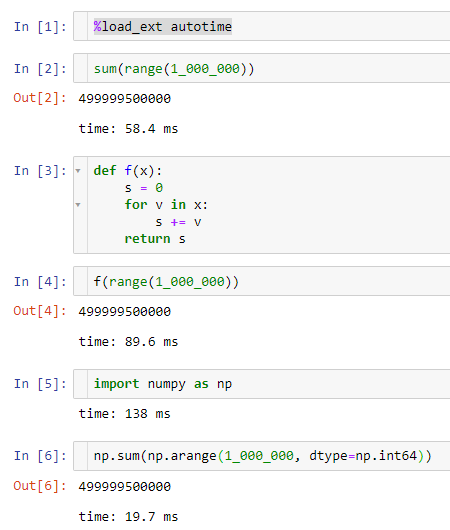The height and width of the screenshot is (530, 450).
Task: Click the time: 19.7 ms output text
Action: (x=128, y=517)
